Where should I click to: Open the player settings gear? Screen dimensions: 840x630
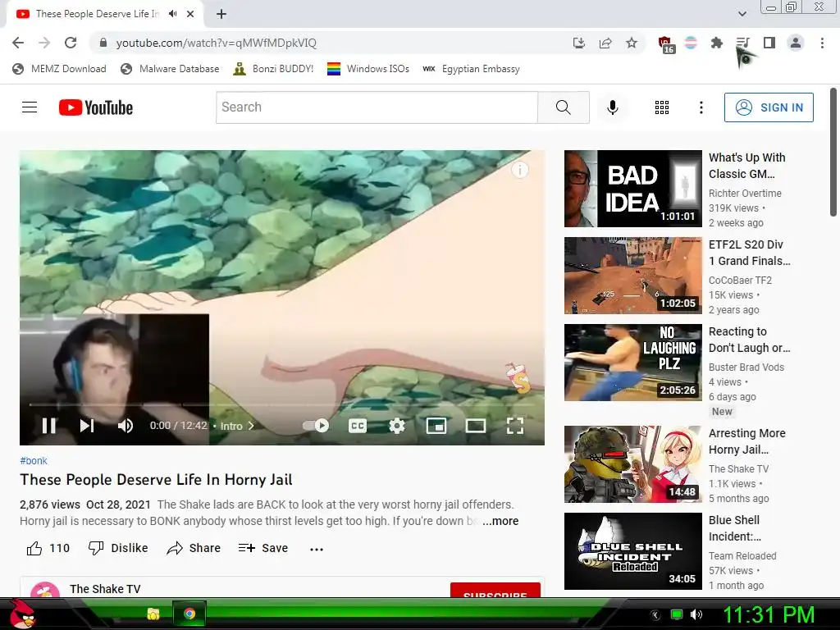[396, 426]
